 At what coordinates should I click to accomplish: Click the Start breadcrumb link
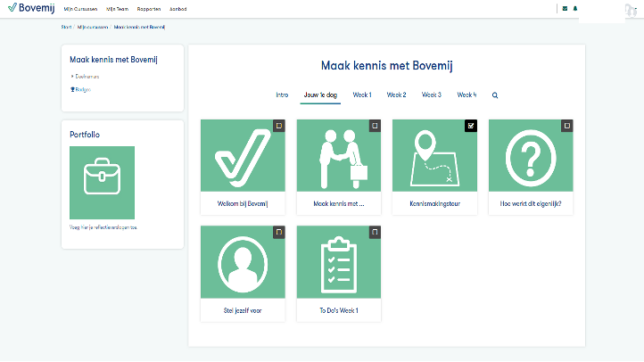66,28
